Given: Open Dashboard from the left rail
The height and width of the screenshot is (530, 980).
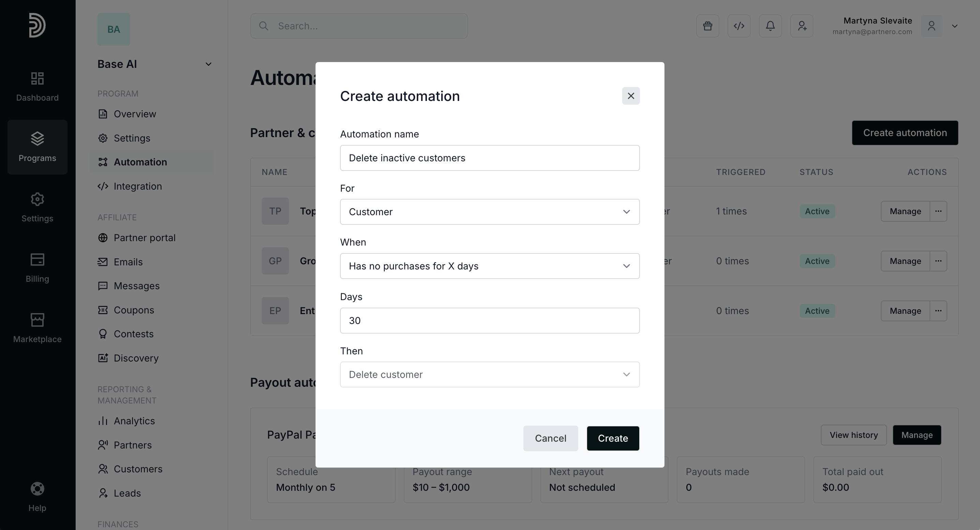Looking at the screenshot, I should pos(37,87).
